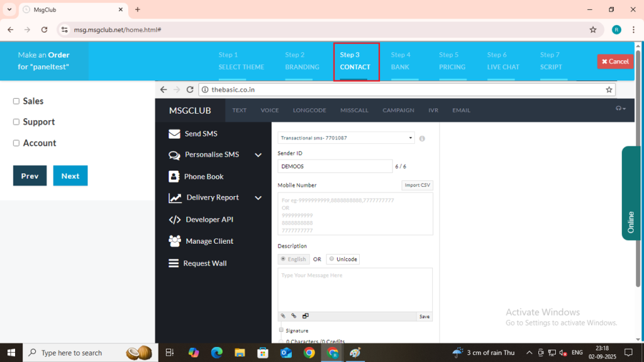Open Phone Book via its contact icon
The height and width of the screenshot is (362, 644).
174,177
